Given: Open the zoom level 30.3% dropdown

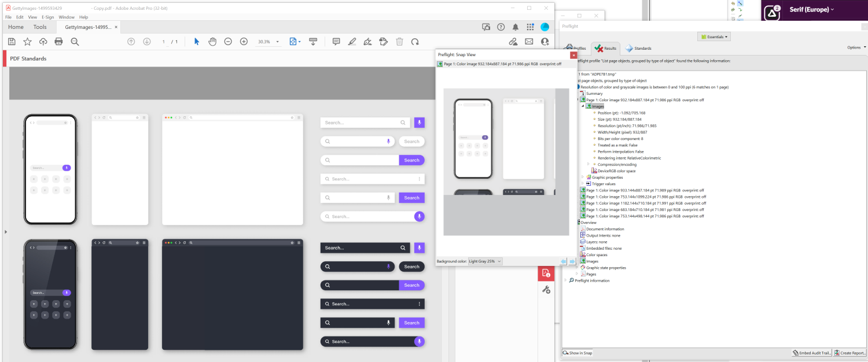Looking at the screenshot, I should pos(278,42).
